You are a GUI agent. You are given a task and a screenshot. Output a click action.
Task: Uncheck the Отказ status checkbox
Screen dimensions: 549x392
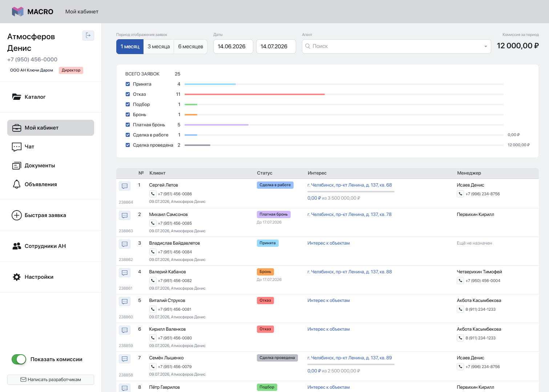[128, 94]
